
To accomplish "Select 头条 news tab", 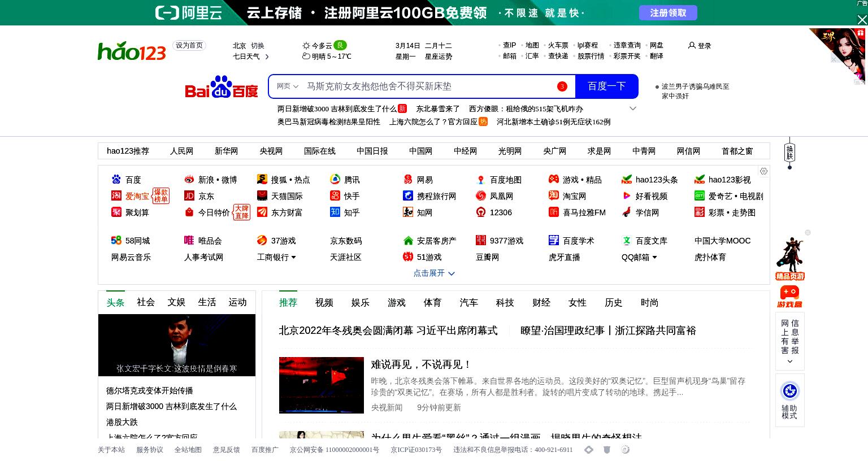I will pos(115,302).
